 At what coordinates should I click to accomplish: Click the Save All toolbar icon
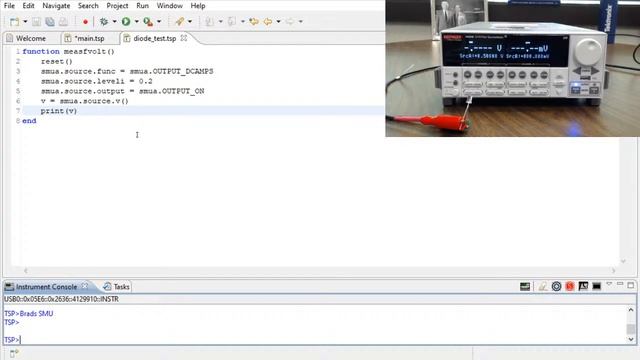[x=50, y=22]
